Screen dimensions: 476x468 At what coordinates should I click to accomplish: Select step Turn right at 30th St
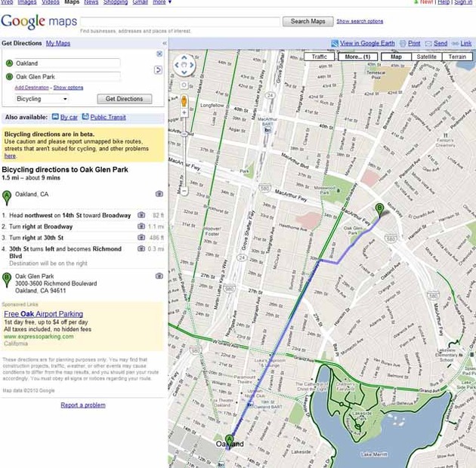[x=36, y=238]
